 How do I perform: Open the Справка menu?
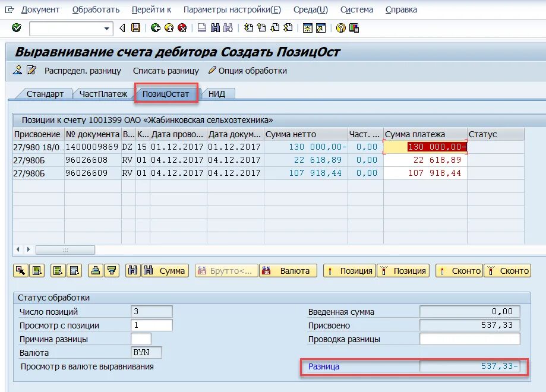(401, 10)
